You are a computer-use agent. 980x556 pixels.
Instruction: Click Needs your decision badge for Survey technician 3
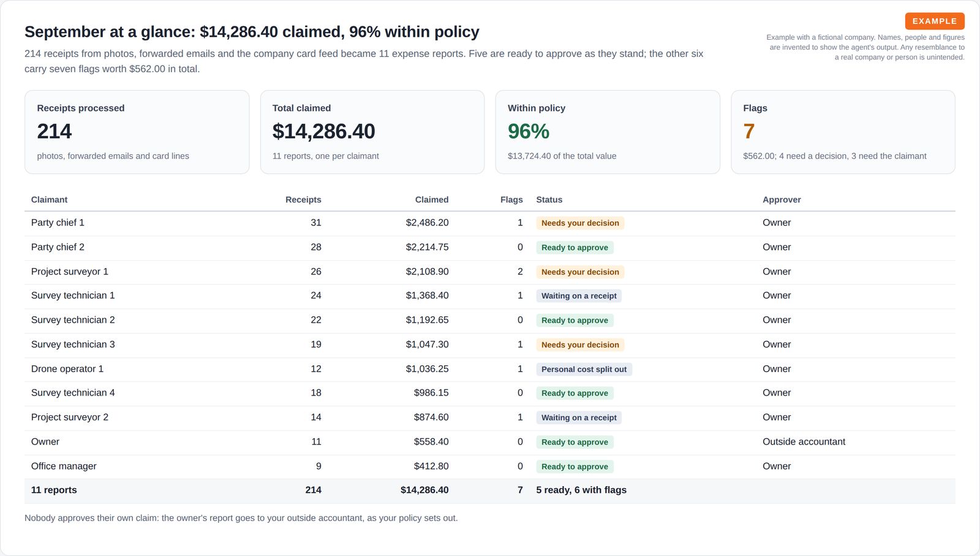coord(580,345)
